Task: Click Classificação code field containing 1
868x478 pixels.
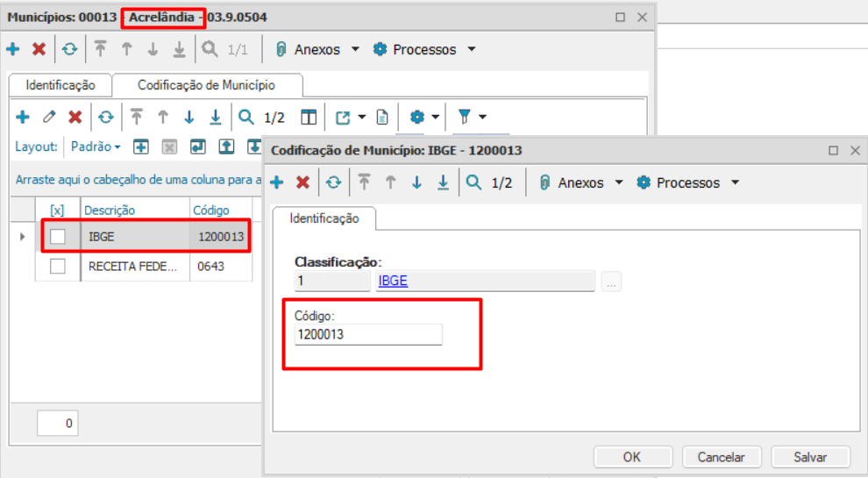Action: click(332, 281)
